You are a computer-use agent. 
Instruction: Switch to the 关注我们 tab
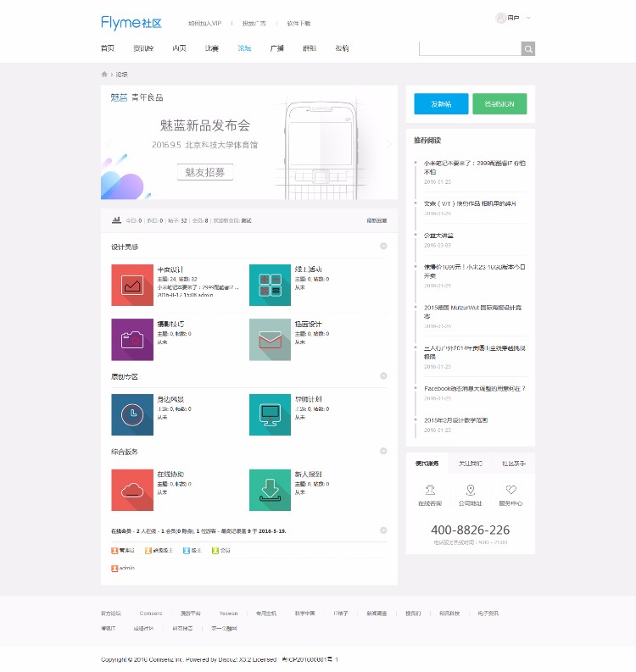(471, 464)
